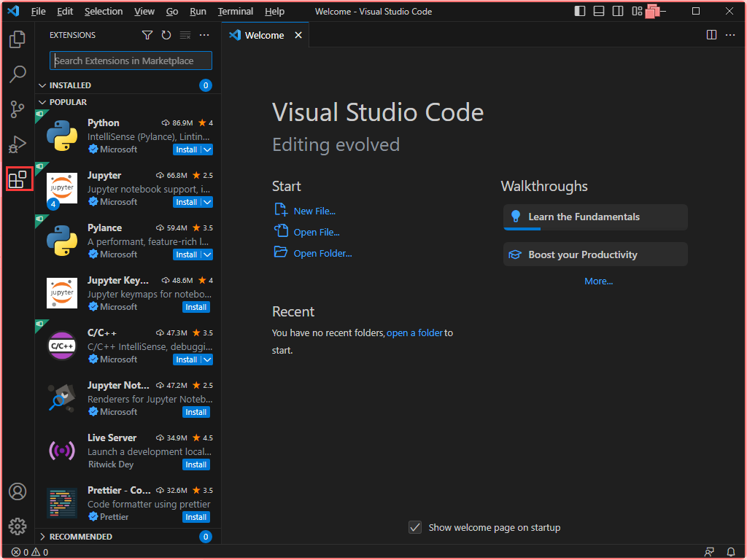
Task: Open the Manage gear icon
Action: point(18,526)
